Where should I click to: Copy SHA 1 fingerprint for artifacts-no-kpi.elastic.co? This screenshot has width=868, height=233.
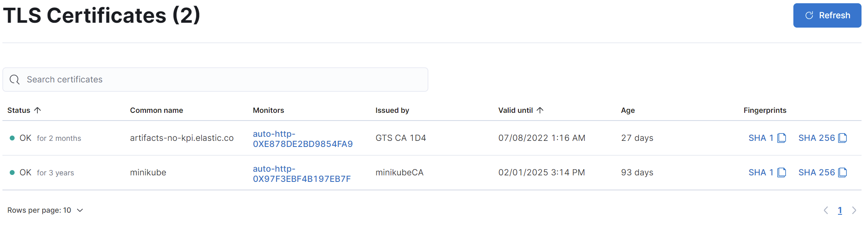tap(782, 138)
